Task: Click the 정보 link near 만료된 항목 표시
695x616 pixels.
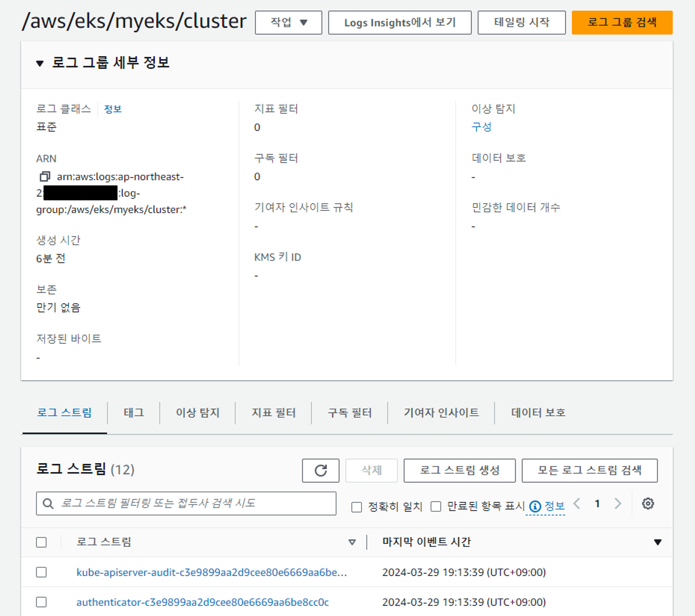Action: [554, 506]
